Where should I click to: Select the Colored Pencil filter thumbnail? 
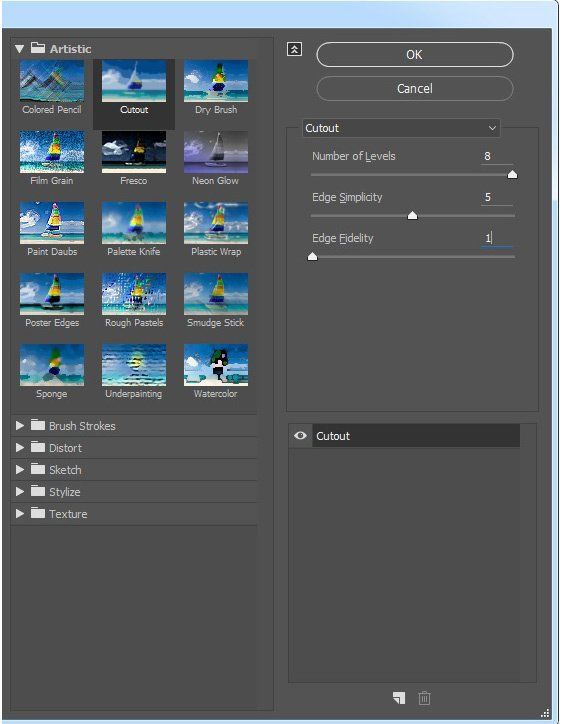tap(52, 81)
